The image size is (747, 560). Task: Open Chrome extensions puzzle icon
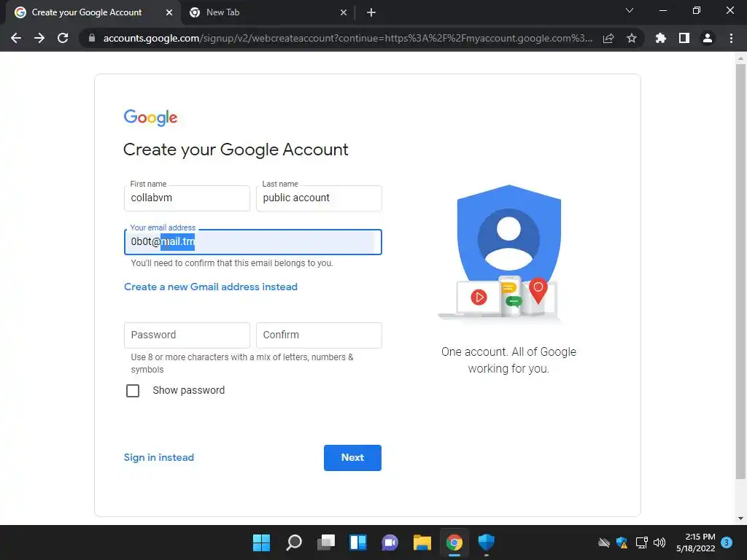click(x=661, y=38)
